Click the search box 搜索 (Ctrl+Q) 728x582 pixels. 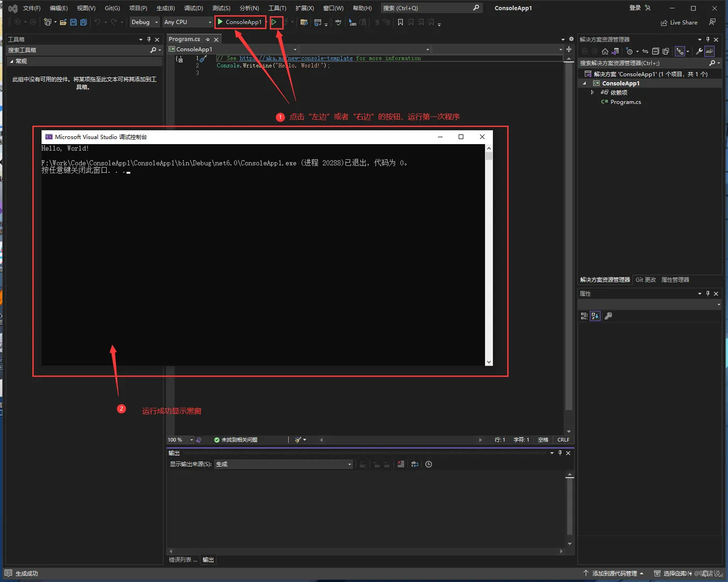click(431, 8)
